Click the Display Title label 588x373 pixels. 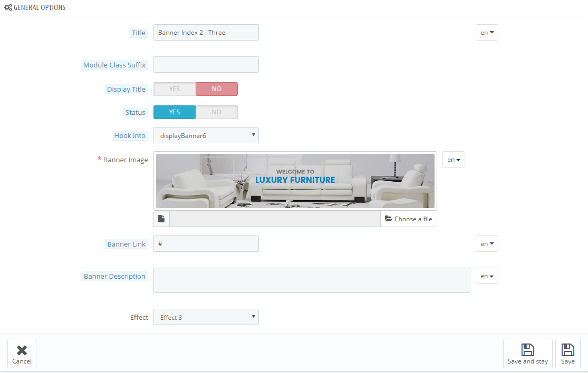(126, 90)
